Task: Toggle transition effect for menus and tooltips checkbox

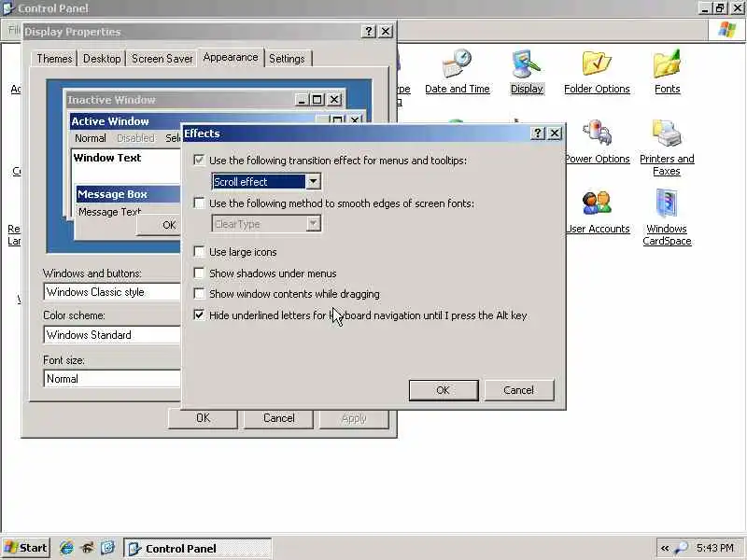Action: [x=199, y=160]
